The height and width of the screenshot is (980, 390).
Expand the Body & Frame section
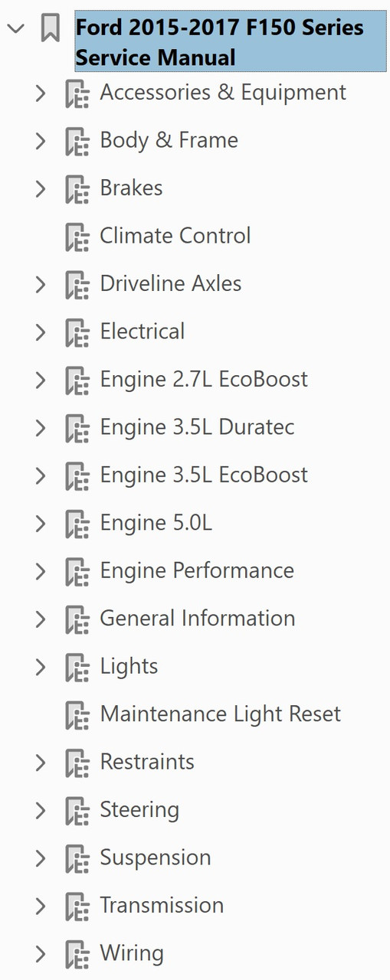pos(41,141)
